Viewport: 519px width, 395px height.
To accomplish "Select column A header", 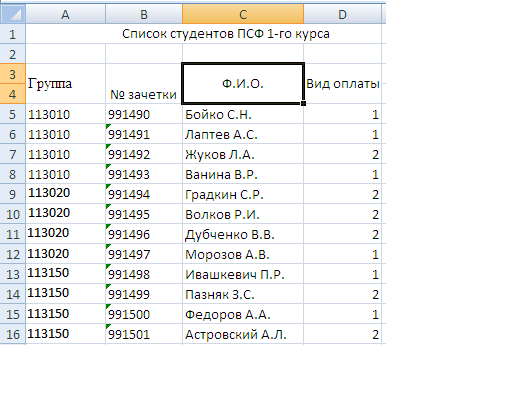I will pyautogui.click(x=65, y=14).
